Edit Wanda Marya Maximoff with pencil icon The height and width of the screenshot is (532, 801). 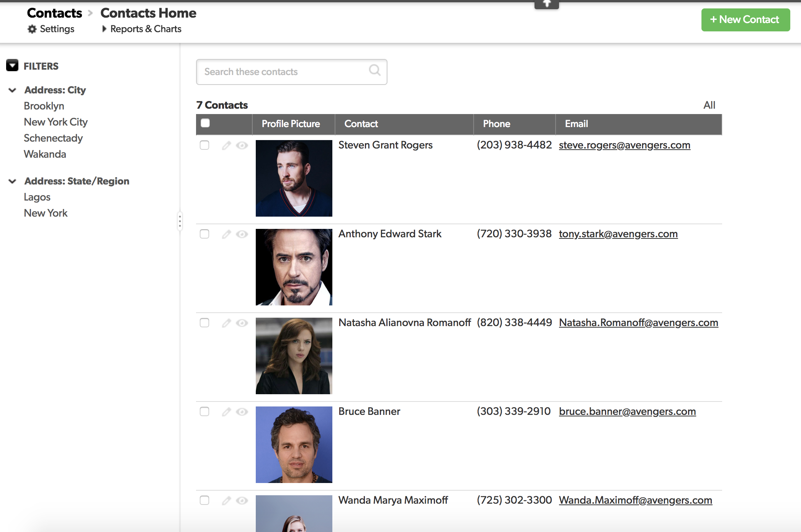pyautogui.click(x=226, y=501)
